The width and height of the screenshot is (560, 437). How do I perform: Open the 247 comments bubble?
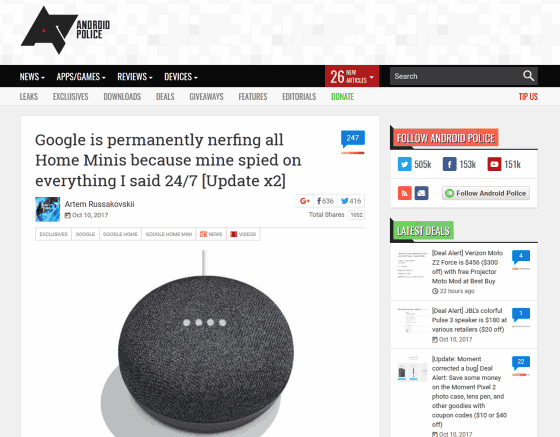coord(352,139)
